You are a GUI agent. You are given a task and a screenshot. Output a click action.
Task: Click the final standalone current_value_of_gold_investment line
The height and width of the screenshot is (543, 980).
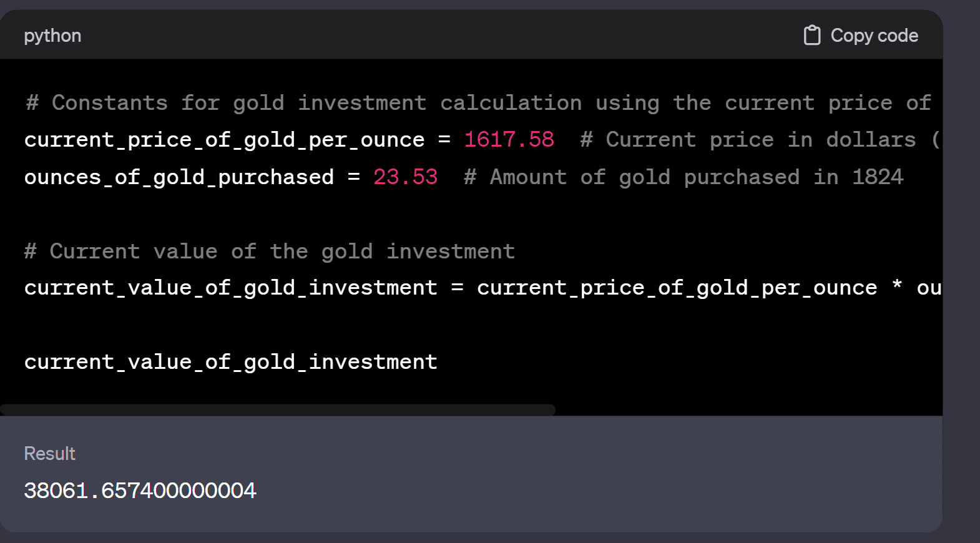click(230, 362)
